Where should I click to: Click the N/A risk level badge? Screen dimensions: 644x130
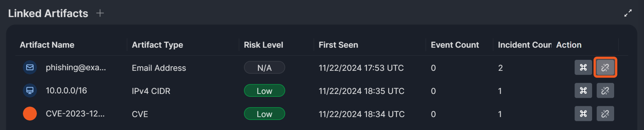click(x=264, y=68)
